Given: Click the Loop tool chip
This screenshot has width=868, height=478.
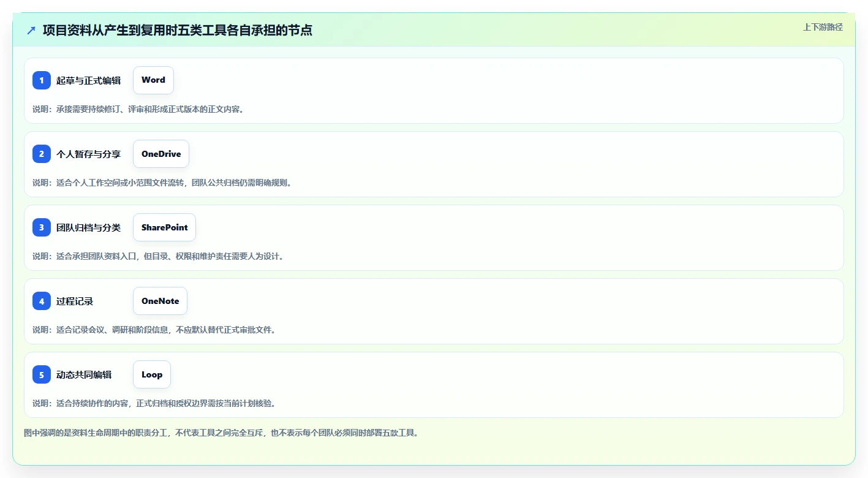Looking at the screenshot, I should tap(152, 374).
